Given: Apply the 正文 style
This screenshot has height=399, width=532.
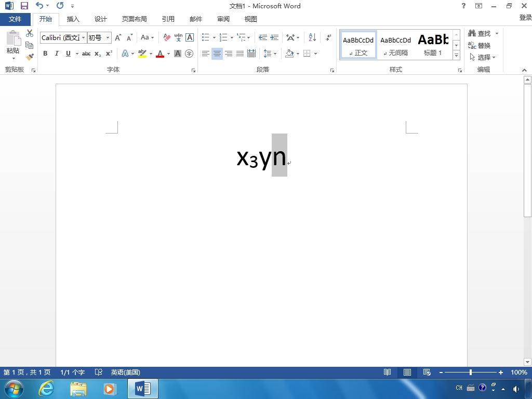Looking at the screenshot, I should [x=358, y=45].
